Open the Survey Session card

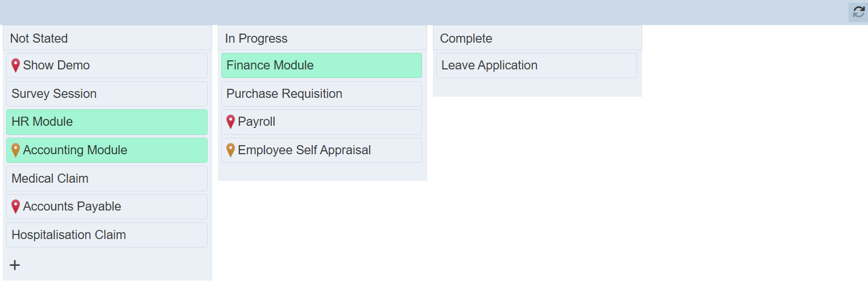54,94
